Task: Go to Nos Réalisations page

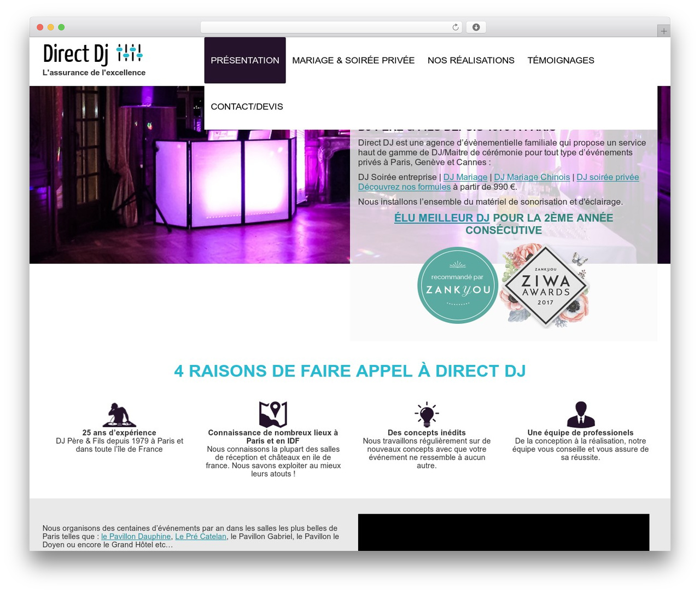Action: 471,60
